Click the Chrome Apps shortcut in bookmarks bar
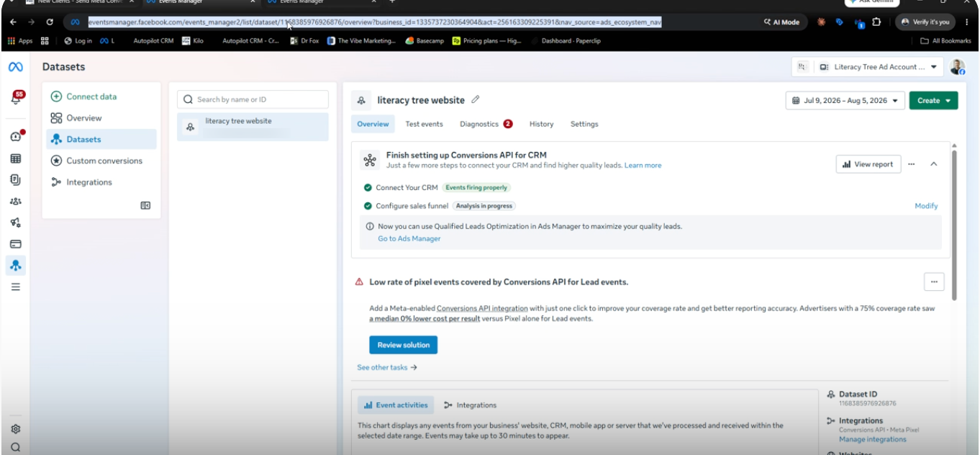Image resolution: width=980 pixels, height=455 pixels. (20, 41)
